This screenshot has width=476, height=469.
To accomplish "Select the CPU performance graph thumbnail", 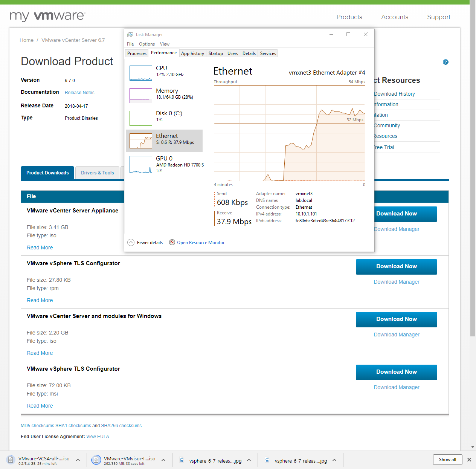I will [x=141, y=73].
